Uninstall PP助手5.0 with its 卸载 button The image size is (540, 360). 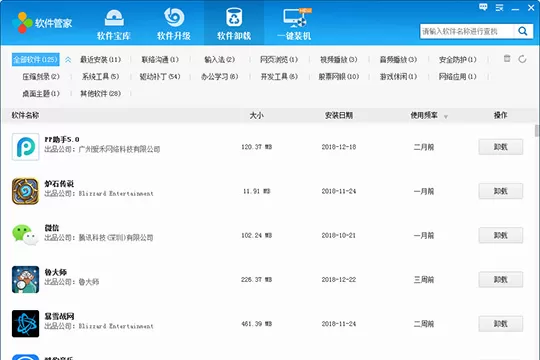(500, 147)
